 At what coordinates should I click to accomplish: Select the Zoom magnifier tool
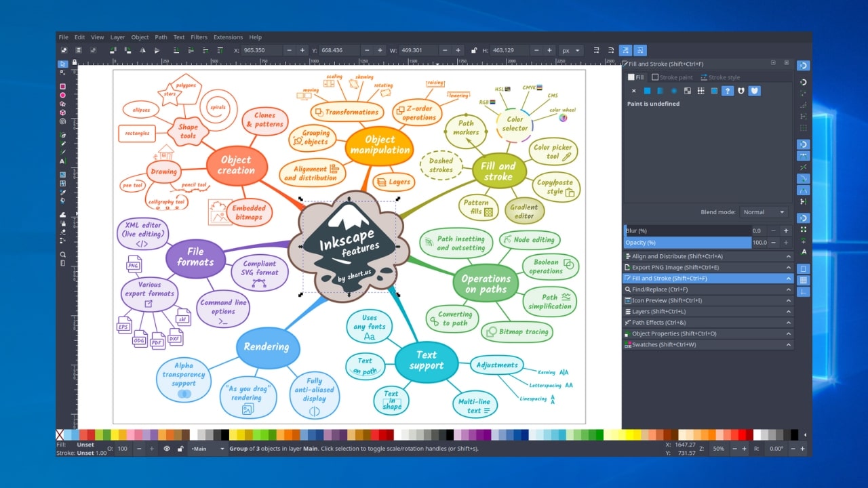[x=63, y=254]
